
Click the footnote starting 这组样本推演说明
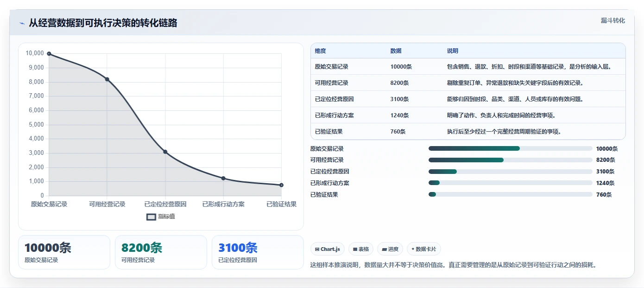(x=454, y=265)
